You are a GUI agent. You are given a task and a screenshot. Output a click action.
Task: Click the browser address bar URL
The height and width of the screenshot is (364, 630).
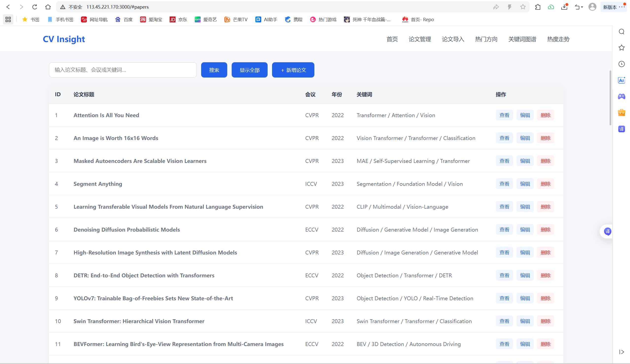coord(117,7)
